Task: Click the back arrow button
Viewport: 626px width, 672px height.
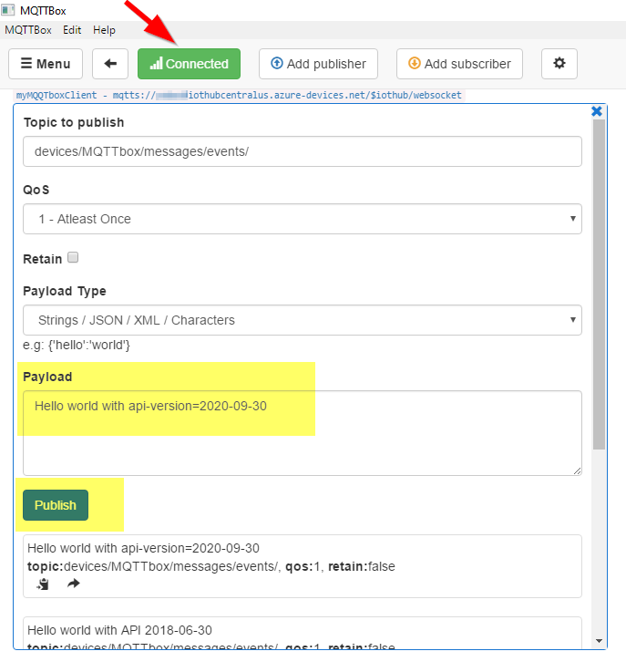Action: click(x=110, y=64)
